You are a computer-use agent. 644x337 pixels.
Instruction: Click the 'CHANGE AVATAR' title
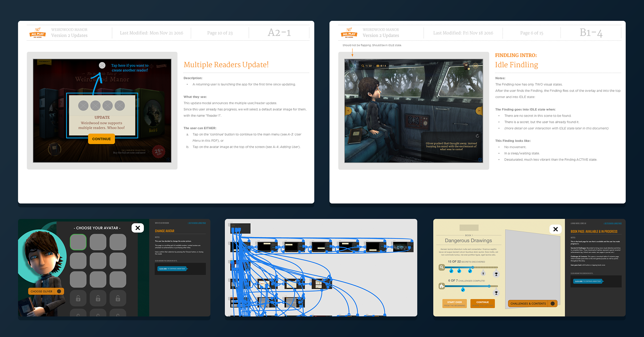(x=165, y=231)
